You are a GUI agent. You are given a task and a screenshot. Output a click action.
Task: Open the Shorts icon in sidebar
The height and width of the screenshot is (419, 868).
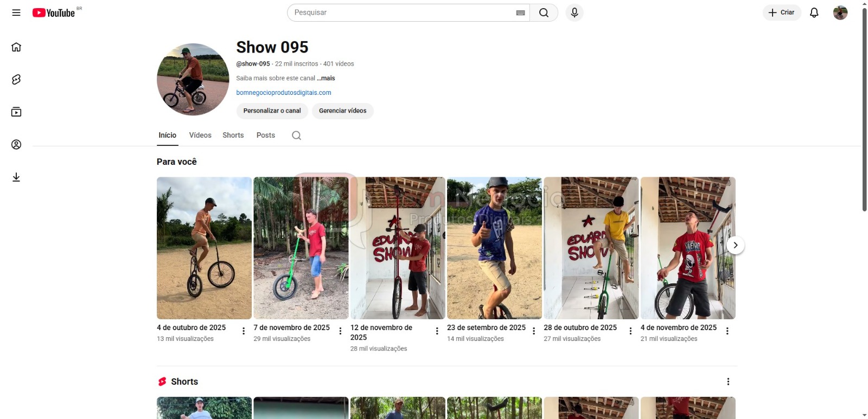click(16, 80)
